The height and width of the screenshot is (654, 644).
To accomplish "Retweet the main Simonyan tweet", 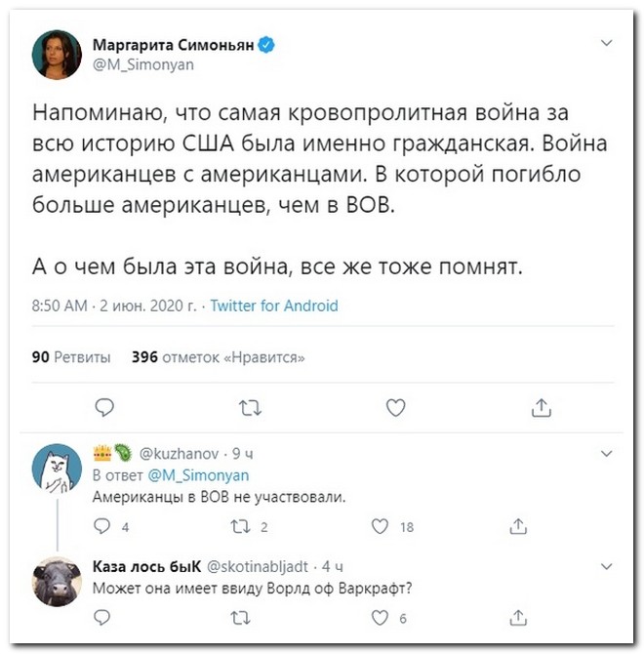I will click(249, 406).
